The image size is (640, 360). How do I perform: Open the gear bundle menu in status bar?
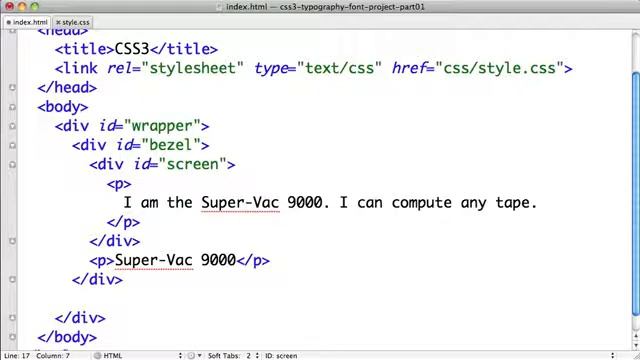[194, 356]
